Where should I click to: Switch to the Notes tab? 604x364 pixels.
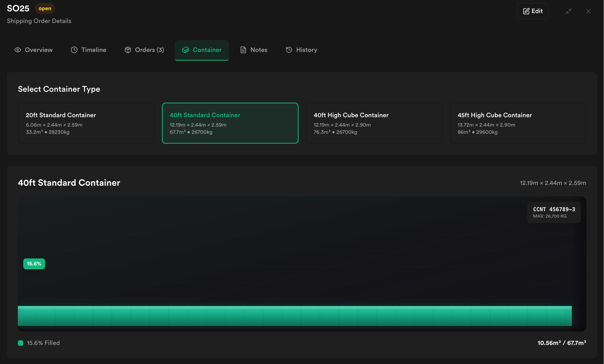(x=254, y=50)
